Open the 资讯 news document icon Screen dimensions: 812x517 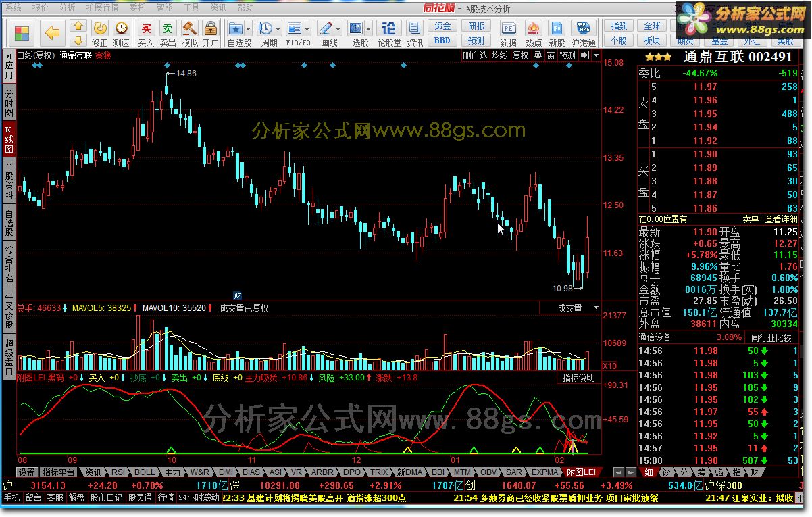[x=415, y=32]
